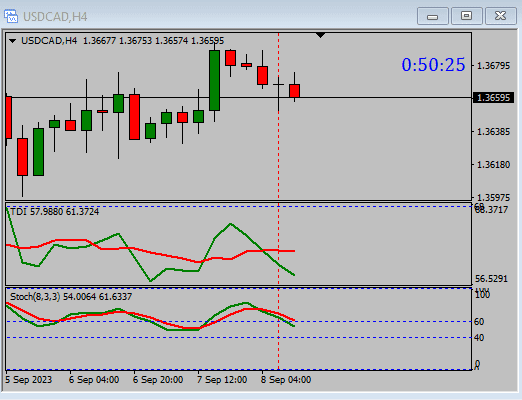Click the Stoch(8,3,3) indicator label
This screenshot has height=400, width=522.
pyautogui.click(x=71, y=296)
